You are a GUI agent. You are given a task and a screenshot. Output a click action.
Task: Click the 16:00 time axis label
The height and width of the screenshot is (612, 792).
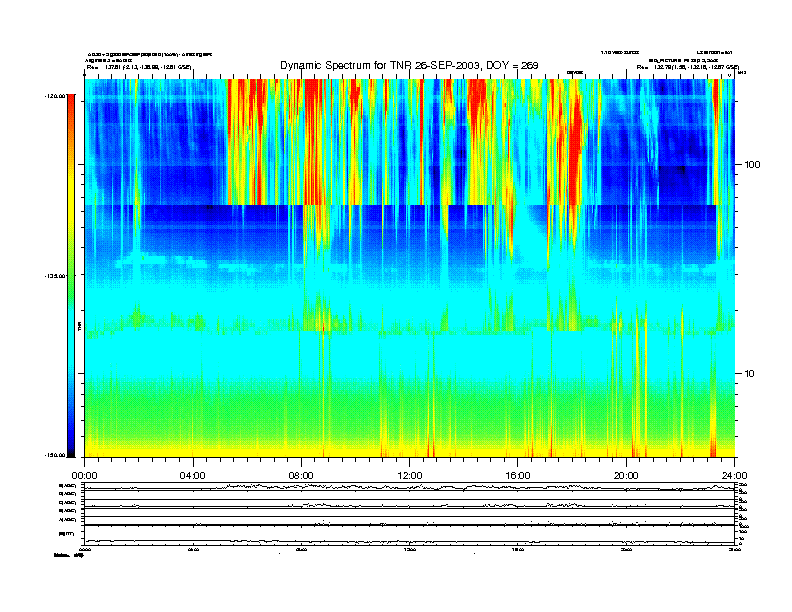[x=518, y=476]
